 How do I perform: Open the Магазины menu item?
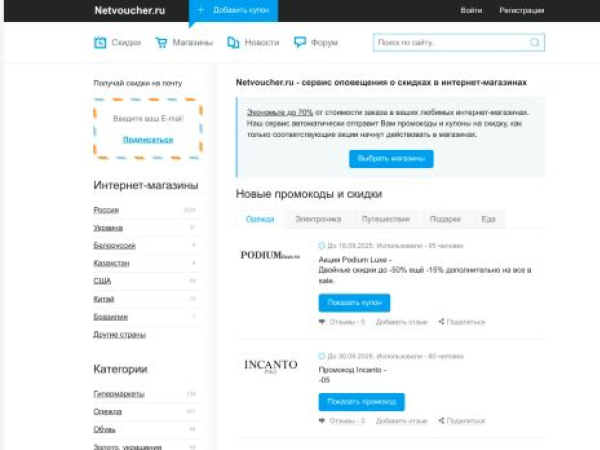[x=192, y=42]
